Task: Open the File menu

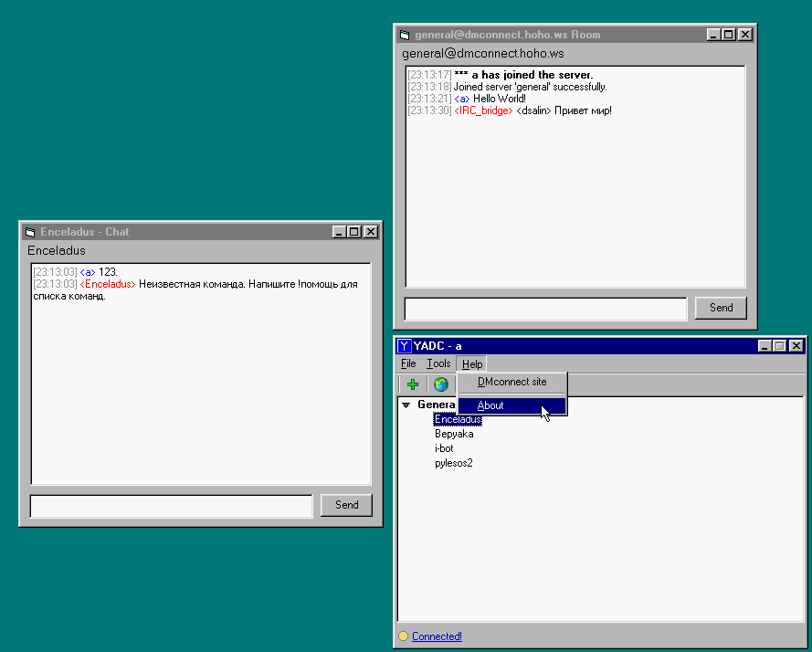Action: tap(408, 363)
